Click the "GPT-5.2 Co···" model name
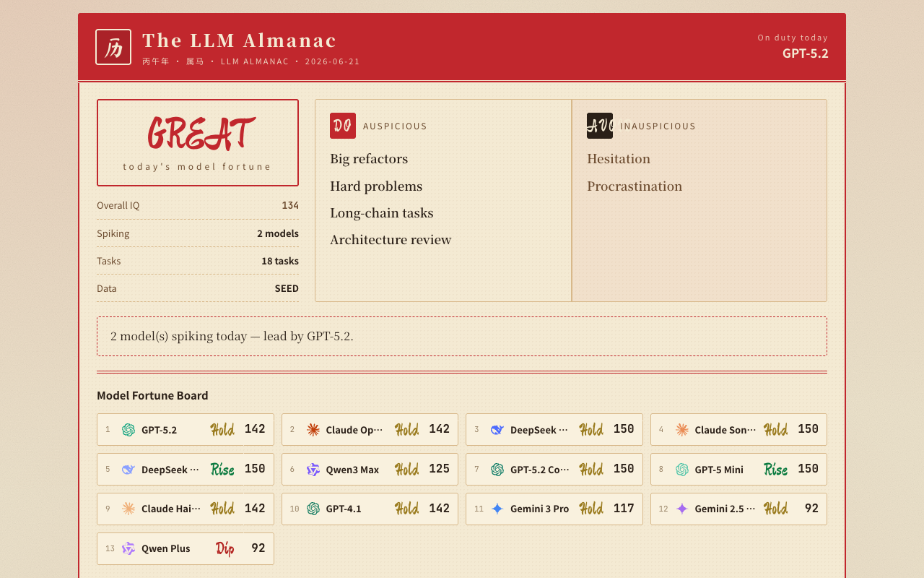924x578 pixels. point(540,470)
